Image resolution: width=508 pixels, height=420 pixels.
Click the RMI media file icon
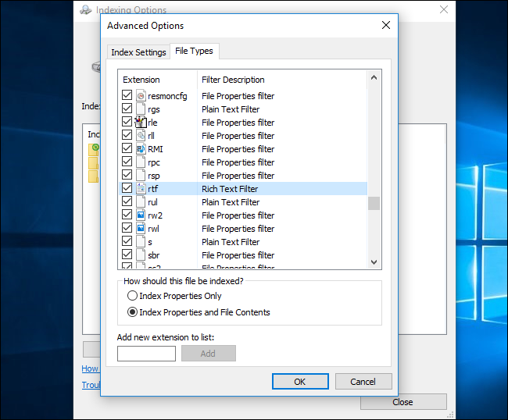[x=141, y=149]
